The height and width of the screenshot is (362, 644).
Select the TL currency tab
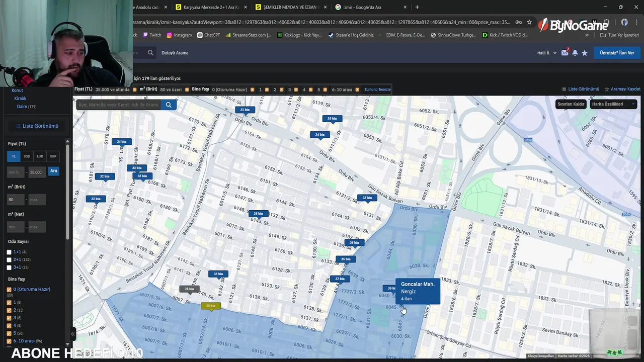[14, 156]
